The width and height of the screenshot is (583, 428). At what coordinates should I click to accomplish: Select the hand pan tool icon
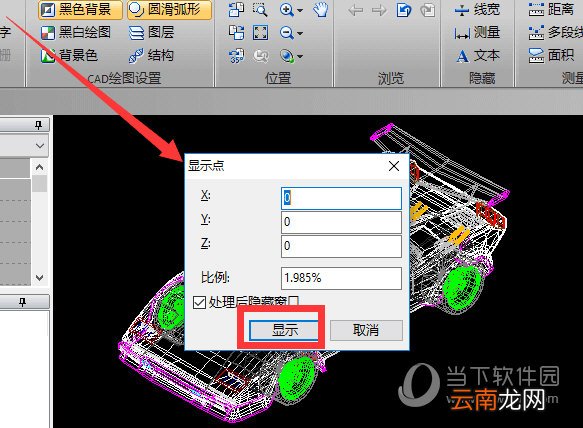(321, 10)
